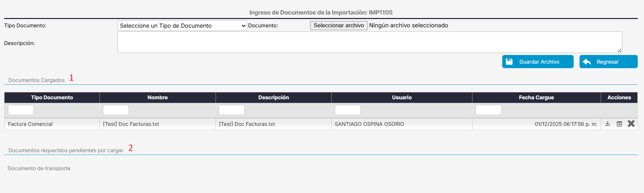Click the Usuario column filter box

(348, 110)
